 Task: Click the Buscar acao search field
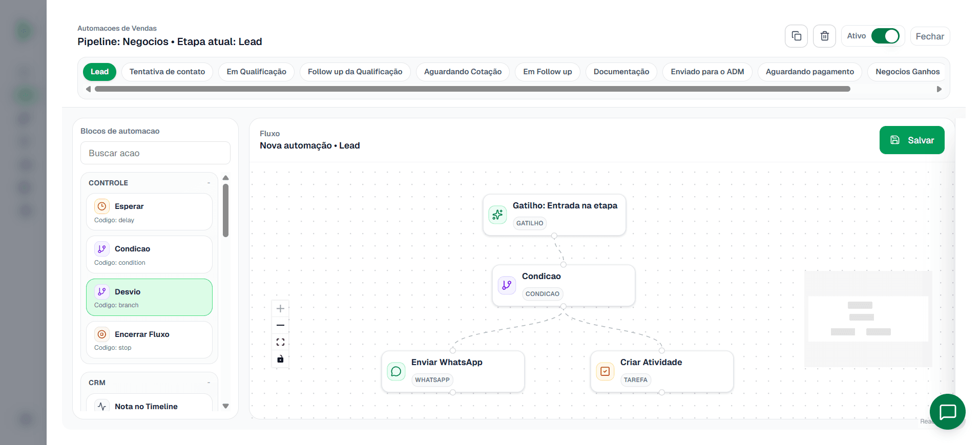[x=155, y=153]
